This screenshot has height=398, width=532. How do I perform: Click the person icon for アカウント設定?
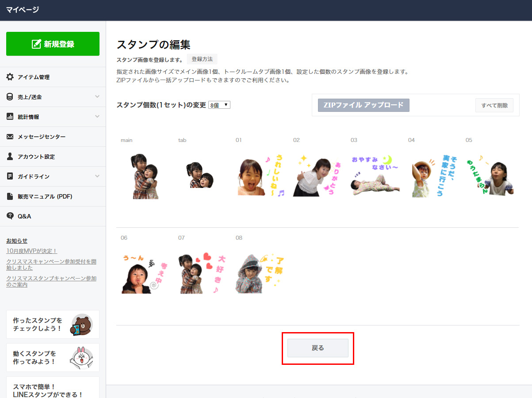pos(10,157)
